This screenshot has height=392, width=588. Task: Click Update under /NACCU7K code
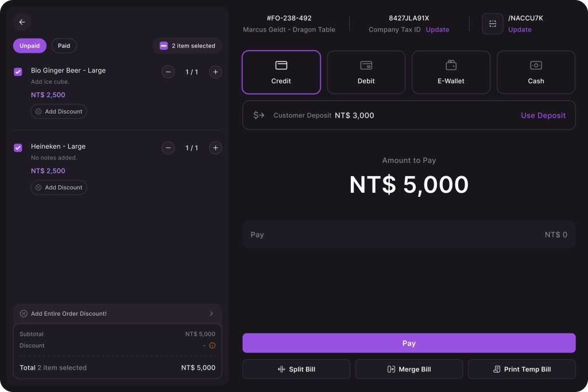[x=520, y=30]
